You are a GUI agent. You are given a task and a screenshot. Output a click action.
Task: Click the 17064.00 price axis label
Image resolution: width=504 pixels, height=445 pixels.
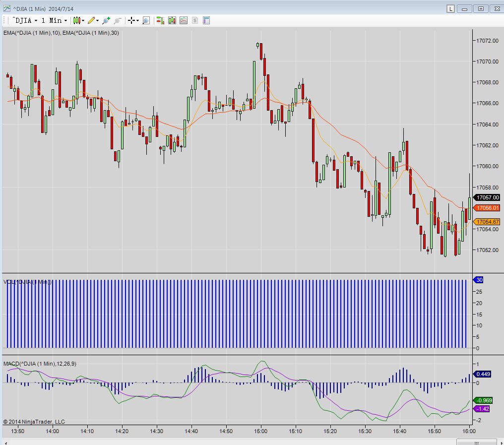pos(487,125)
